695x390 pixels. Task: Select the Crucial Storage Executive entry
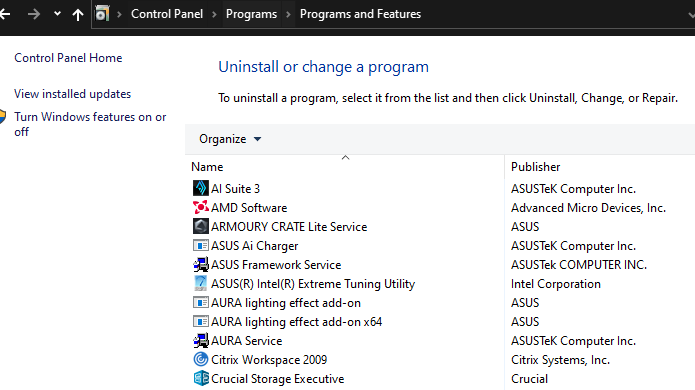pyautogui.click(x=277, y=379)
